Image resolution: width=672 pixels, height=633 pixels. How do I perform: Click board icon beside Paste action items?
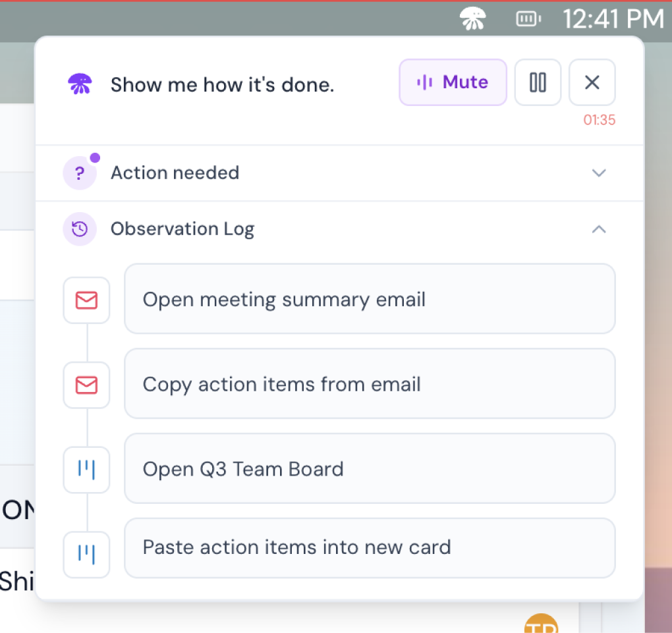pos(86,555)
